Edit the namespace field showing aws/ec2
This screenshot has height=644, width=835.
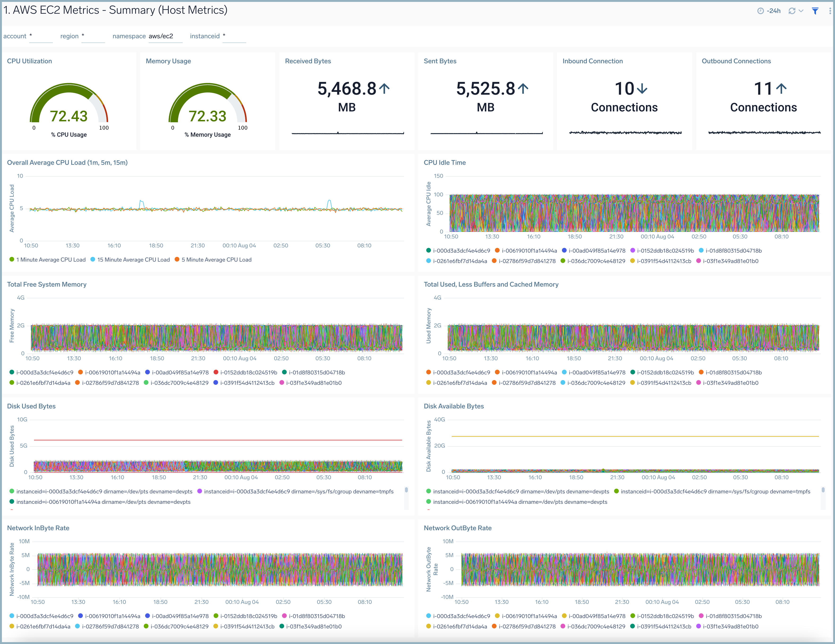[x=165, y=36]
